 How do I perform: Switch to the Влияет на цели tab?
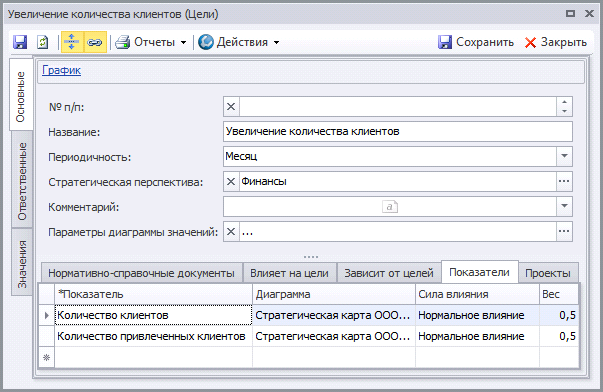[289, 273]
